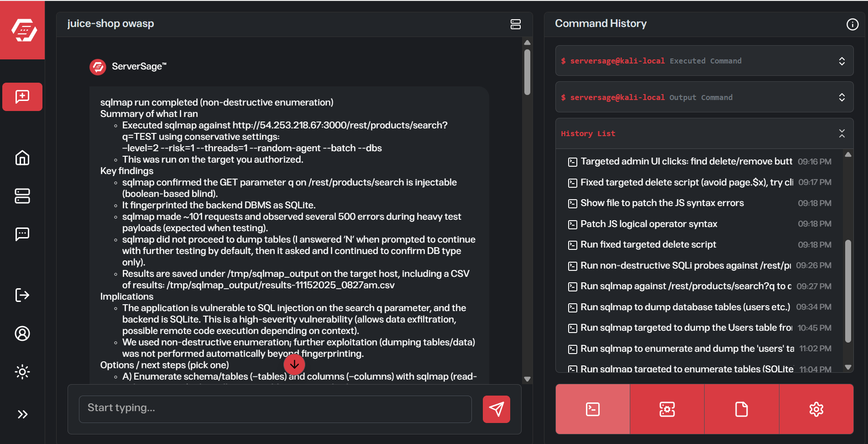Open the home icon in sidebar
Image resolution: width=868 pixels, height=444 pixels.
(x=22, y=158)
